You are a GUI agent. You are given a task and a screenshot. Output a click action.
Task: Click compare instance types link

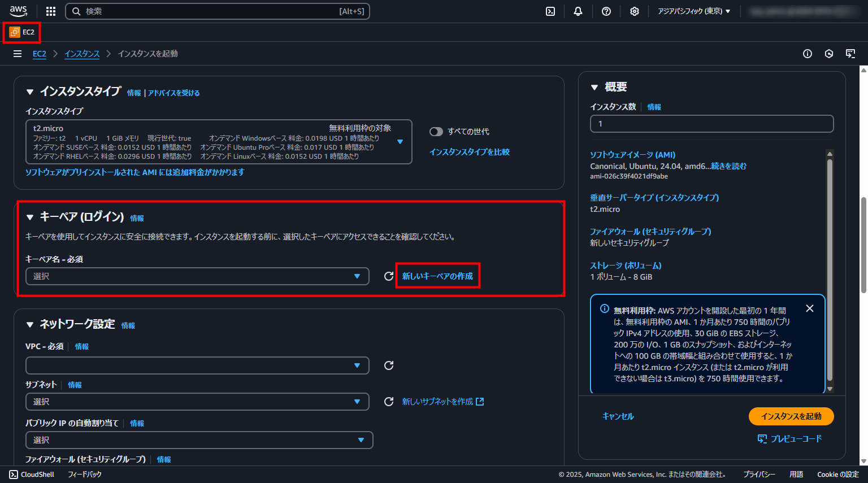pos(470,152)
